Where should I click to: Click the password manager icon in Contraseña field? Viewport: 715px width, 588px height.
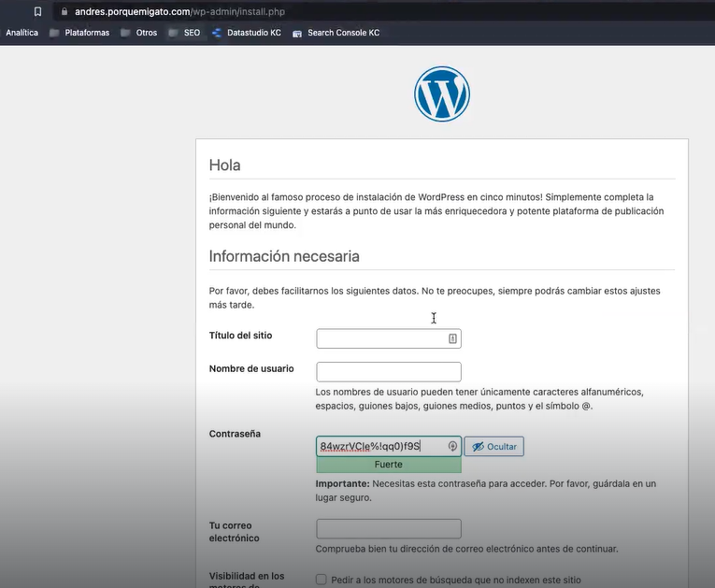coord(452,446)
